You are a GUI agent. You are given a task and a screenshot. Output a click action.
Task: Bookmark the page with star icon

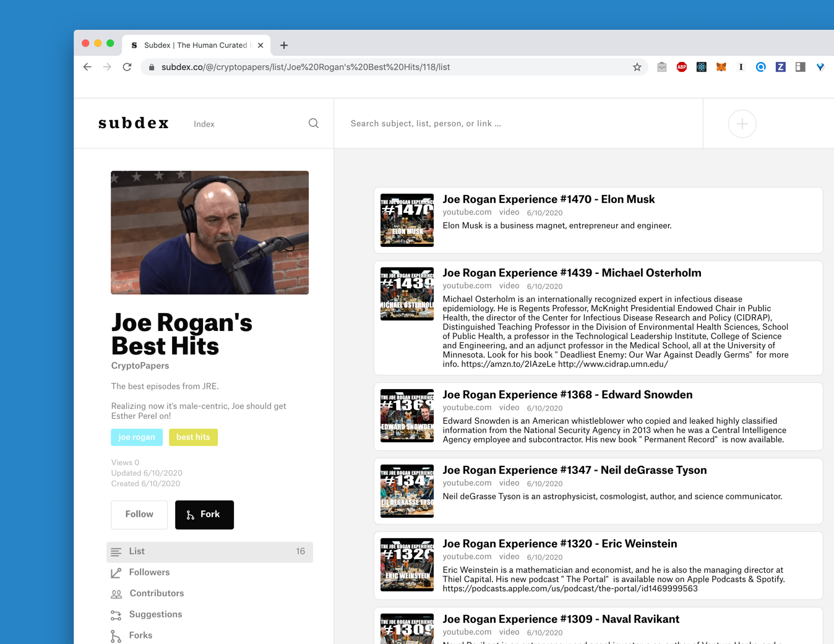coord(637,67)
